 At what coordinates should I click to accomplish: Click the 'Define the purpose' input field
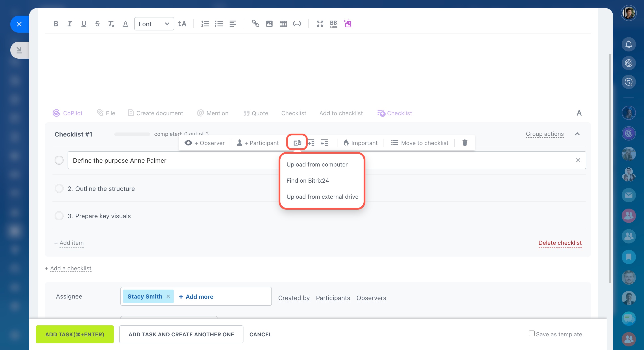(x=175, y=160)
